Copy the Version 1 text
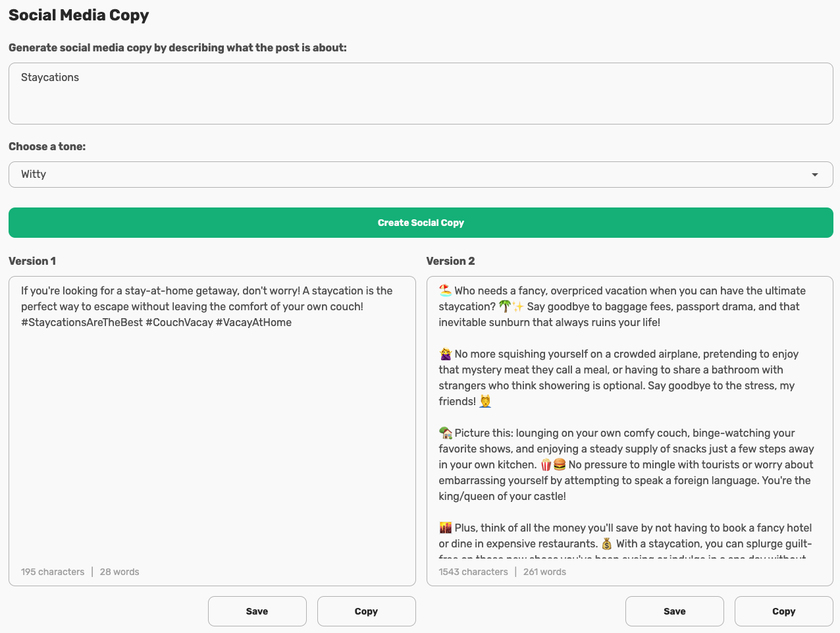The image size is (840, 633). pos(366,611)
